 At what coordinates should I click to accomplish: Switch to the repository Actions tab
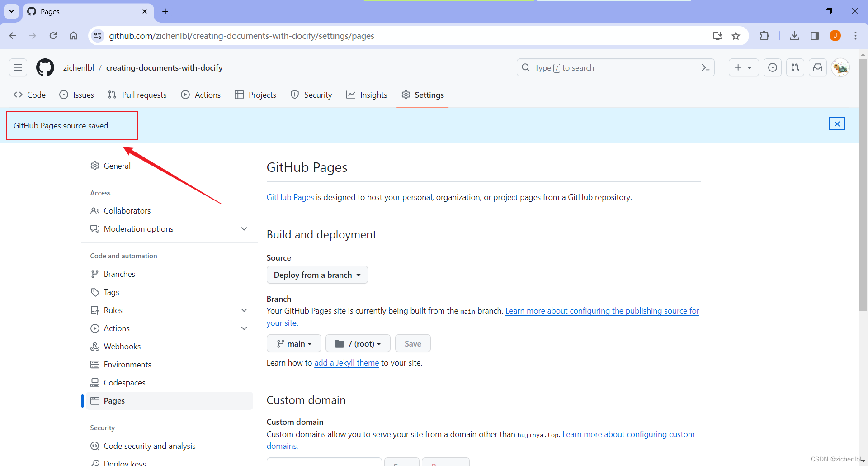(x=201, y=95)
